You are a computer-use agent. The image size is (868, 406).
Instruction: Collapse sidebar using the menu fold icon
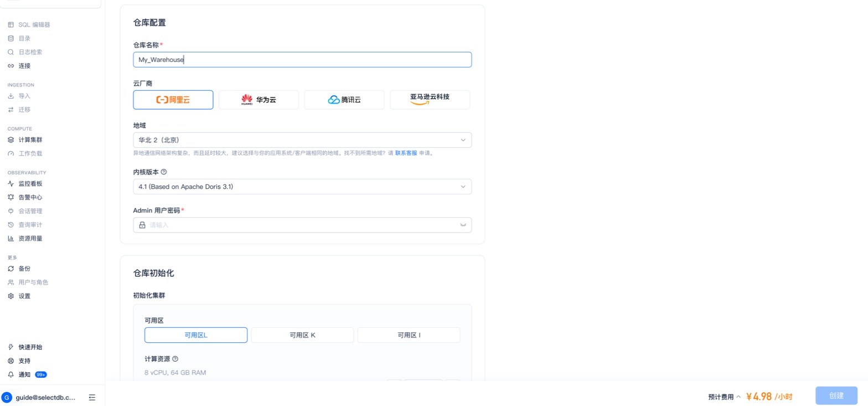[x=92, y=398]
